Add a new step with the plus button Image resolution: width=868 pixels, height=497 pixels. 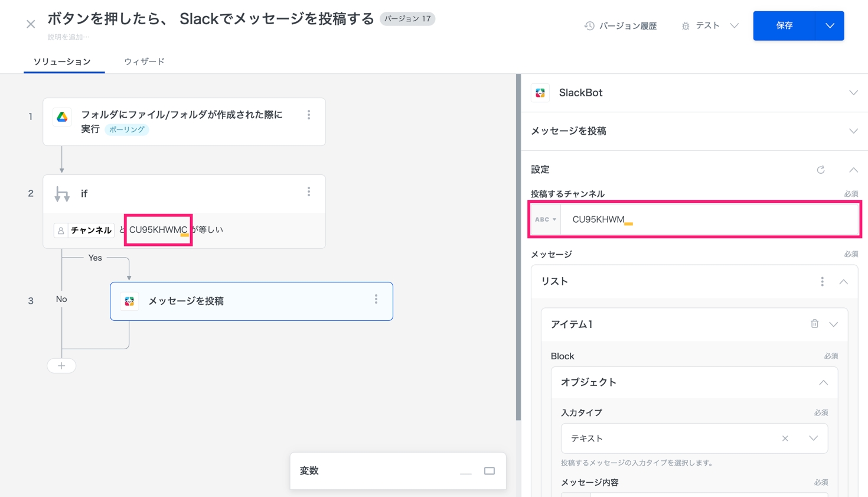(x=61, y=366)
